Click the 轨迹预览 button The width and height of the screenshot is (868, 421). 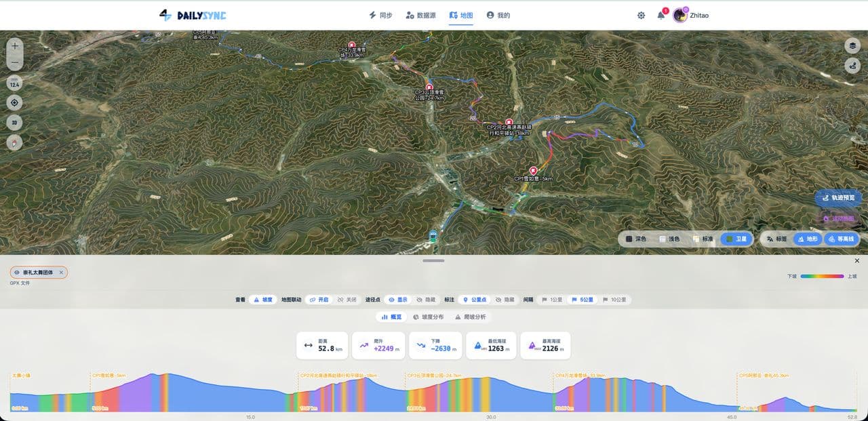pyautogui.click(x=838, y=198)
